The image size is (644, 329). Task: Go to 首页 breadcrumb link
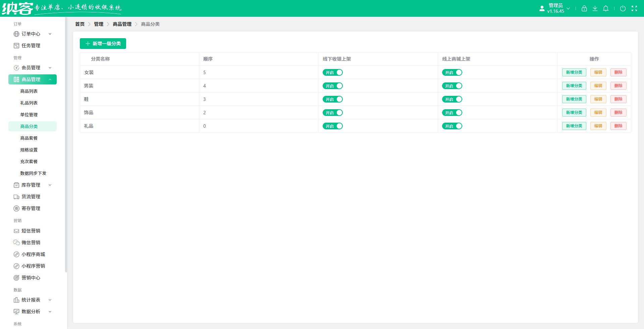pos(80,24)
